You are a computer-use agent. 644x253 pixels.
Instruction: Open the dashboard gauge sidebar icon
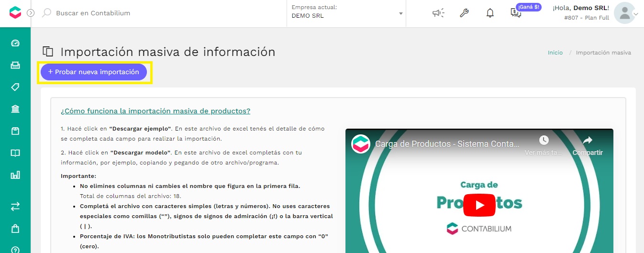pos(15,44)
